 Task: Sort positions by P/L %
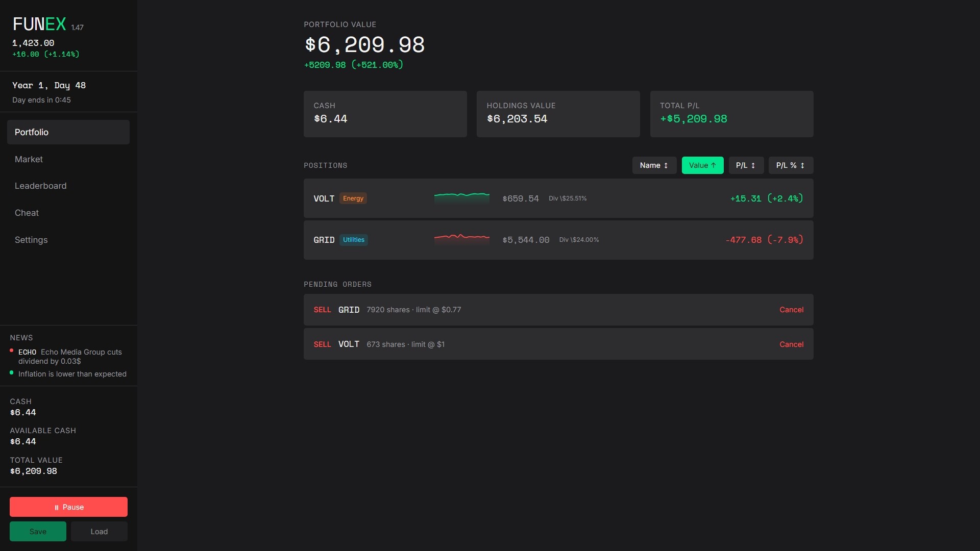791,165
